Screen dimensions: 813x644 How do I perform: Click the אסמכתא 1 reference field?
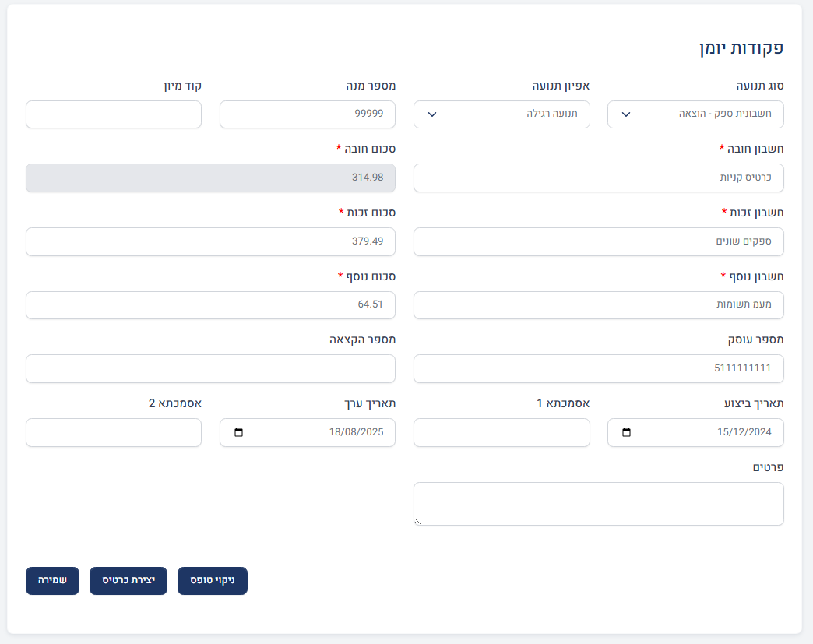pyautogui.click(x=502, y=433)
